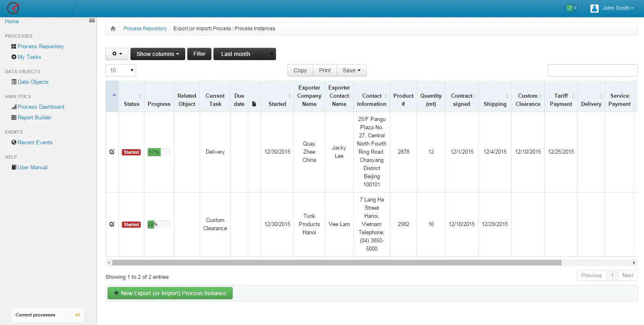Image resolution: width=644 pixels, height=325 pixels.
Task: Click the Data Objects list icon in sidebar
Action: [14, 82]
